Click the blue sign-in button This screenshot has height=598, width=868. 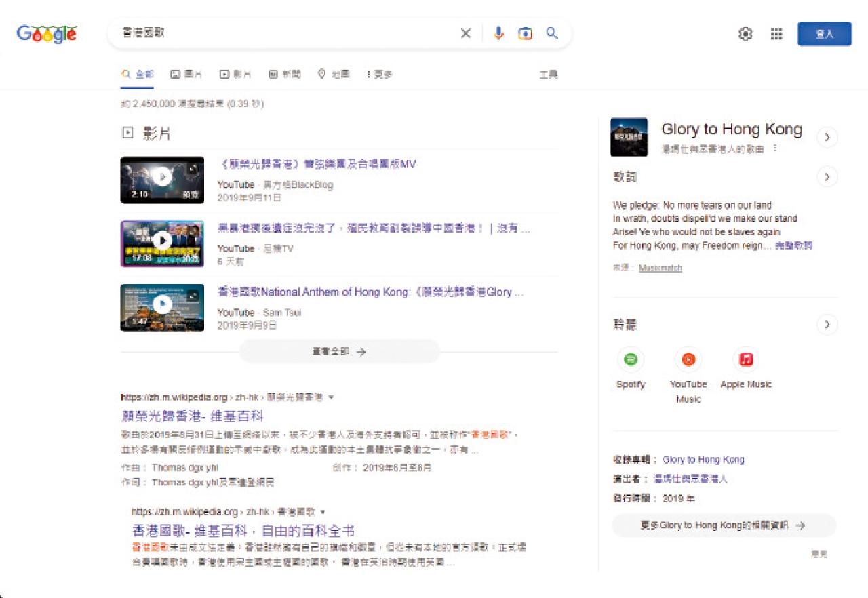[824, 34]
